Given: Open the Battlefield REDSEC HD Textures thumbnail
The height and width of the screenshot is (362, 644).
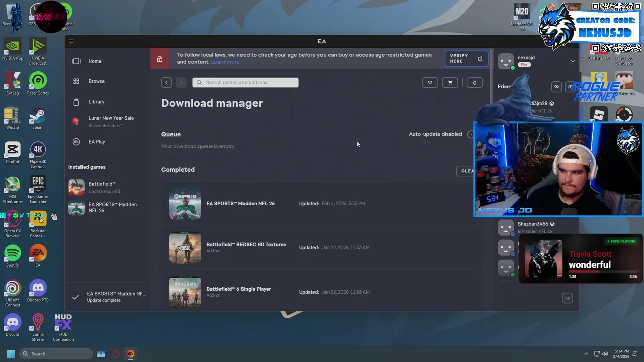Looking at the screenshot, I should tap(185, 248).
